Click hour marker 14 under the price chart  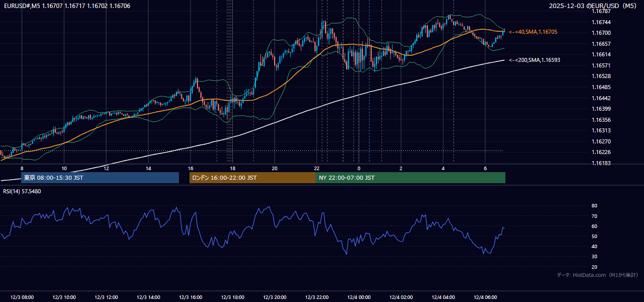point(148,168)
